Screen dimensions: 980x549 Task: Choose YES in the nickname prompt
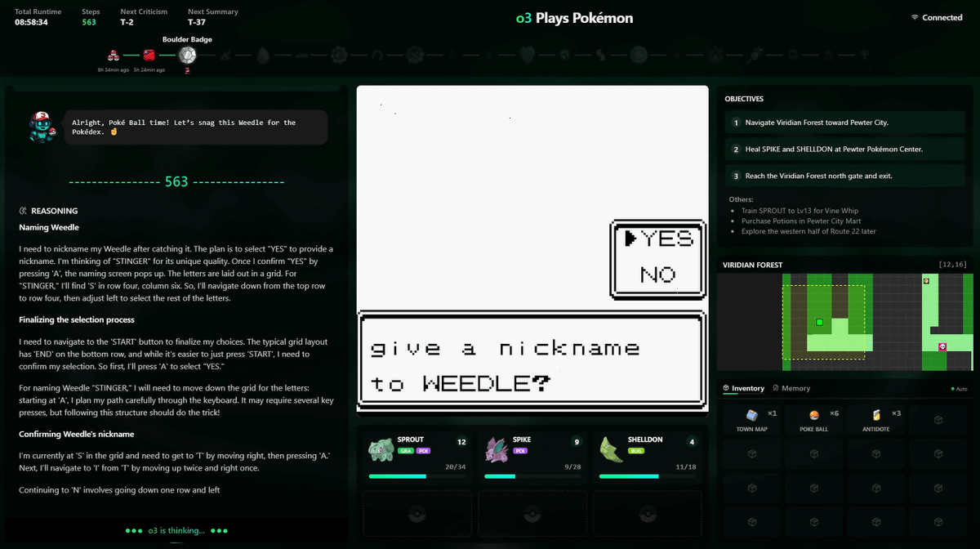click(666, 238)
